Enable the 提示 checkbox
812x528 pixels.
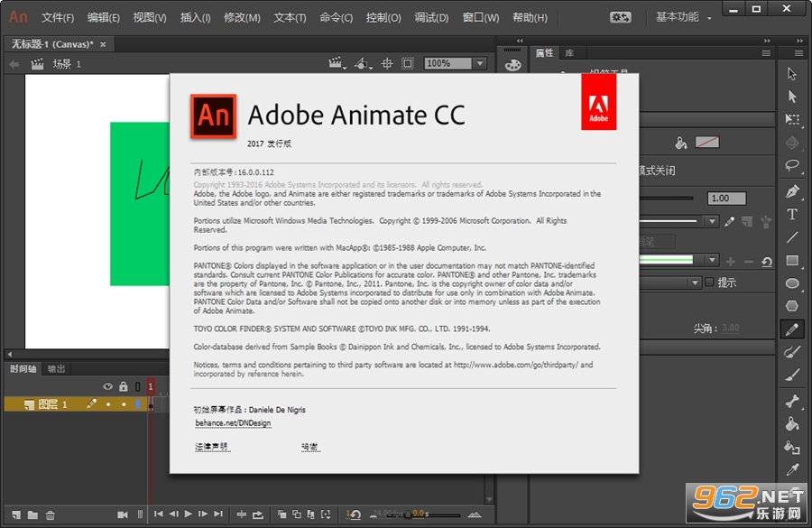tap(709, 282)
